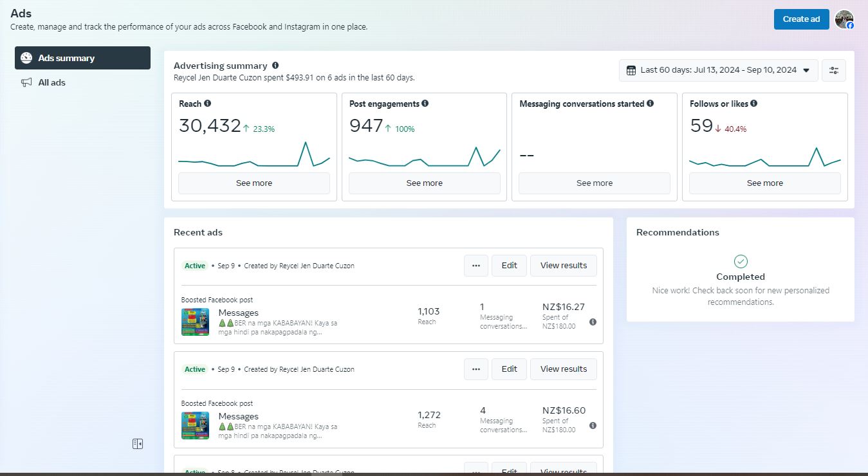Click Messages title of the 1,272 reach ad

click(238, 416)
